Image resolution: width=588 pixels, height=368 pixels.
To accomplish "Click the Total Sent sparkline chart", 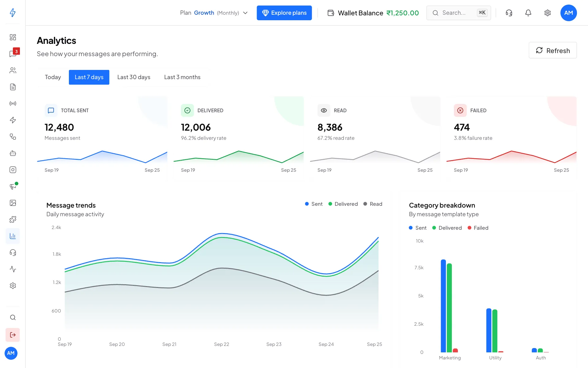I will [x=102, y=156].
